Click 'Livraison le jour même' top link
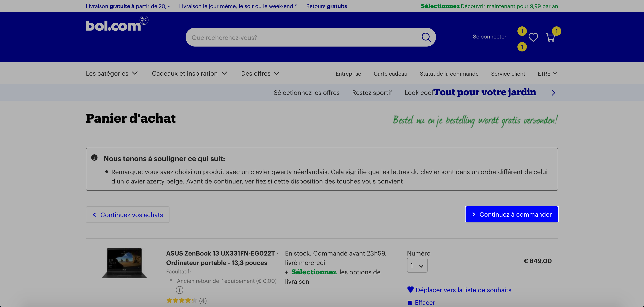 click(238, 6)
